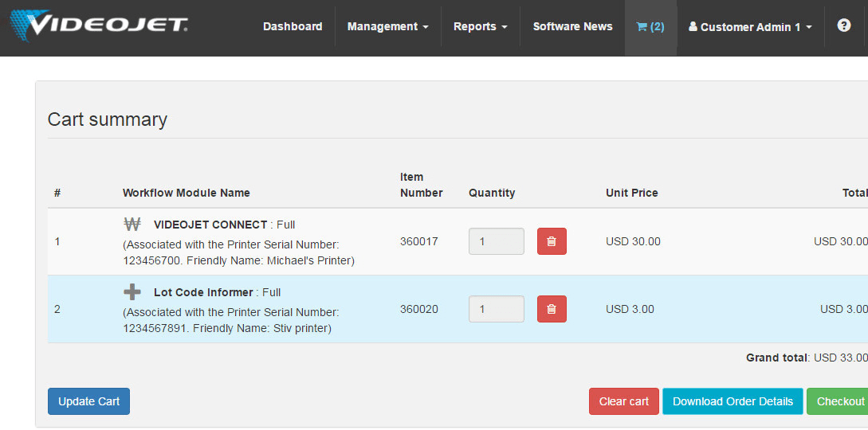Click the Lot Code Informer plus icon
The image size is (868, 430).
tap(132, 291)
